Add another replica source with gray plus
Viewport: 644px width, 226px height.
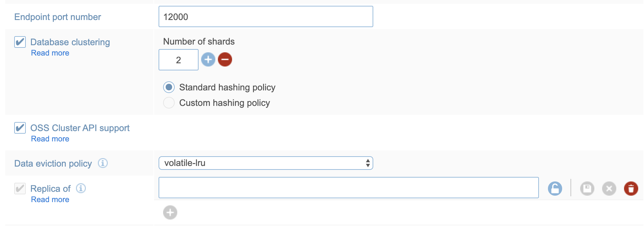(x=170, y=212)
